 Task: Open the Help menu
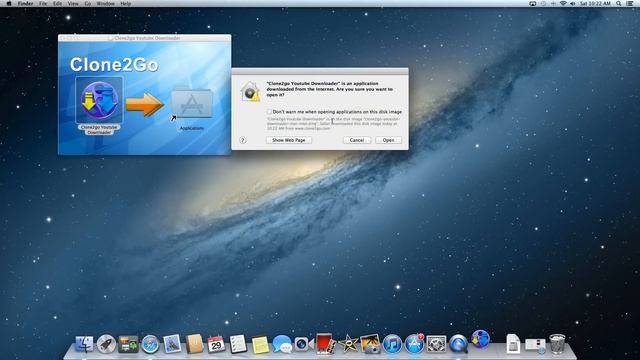click(x=126, y=3)
